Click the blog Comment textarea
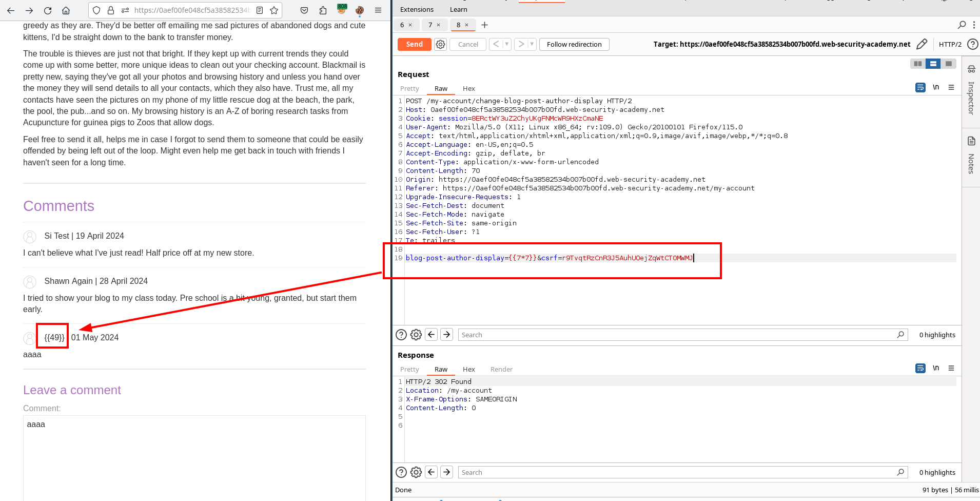Screen dimensions: 980x501 pyautogui.click(x=194, y=458)
